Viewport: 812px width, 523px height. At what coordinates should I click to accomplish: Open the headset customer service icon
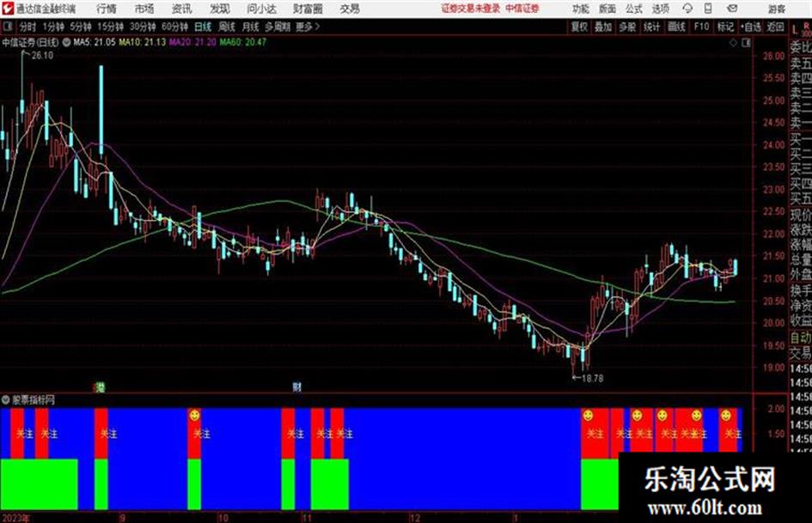point(687,9)
